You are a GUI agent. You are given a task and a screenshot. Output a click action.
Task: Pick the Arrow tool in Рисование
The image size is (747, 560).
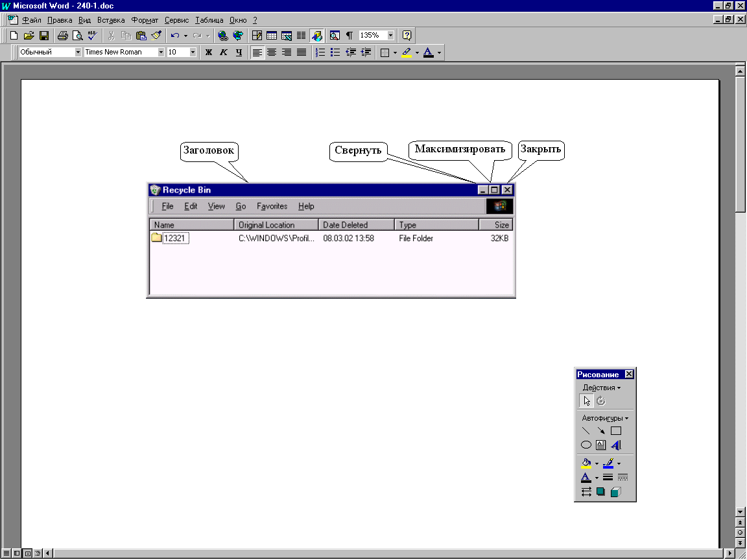[x=600, y=431]
